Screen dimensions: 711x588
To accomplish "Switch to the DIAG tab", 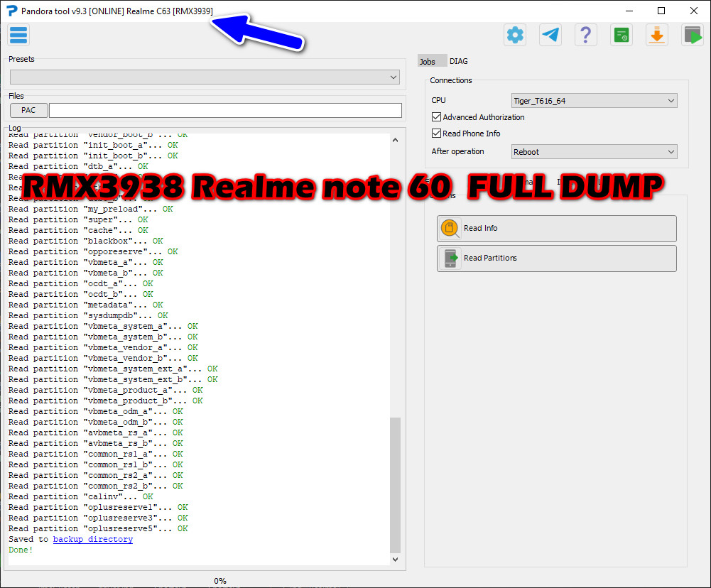I will tap(458, 61).
